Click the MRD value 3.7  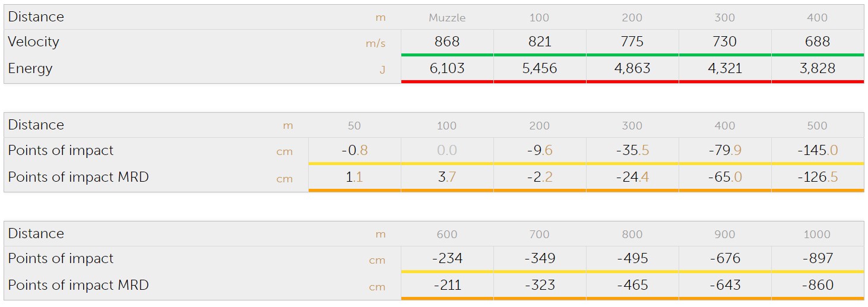point(446,177)
